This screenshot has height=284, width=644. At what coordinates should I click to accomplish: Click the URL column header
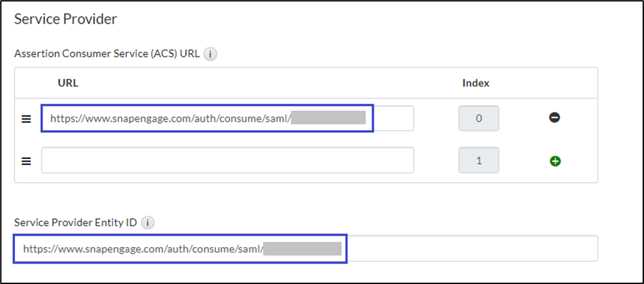pyautogui.click(x=68, y=83)
